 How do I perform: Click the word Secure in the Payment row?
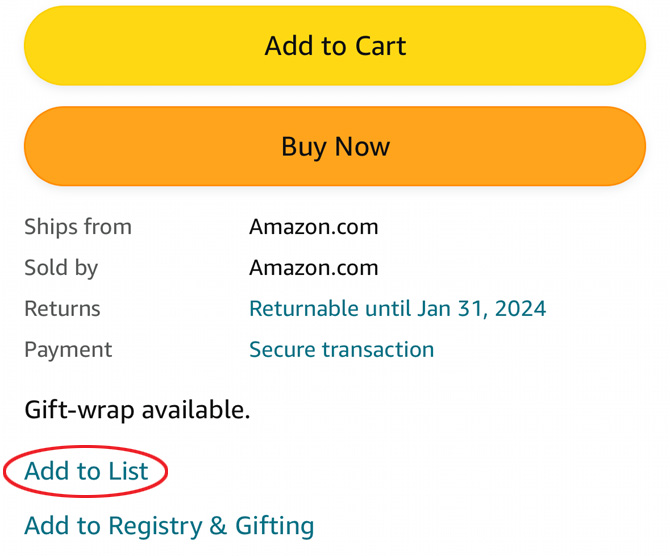tap(282, 349)
